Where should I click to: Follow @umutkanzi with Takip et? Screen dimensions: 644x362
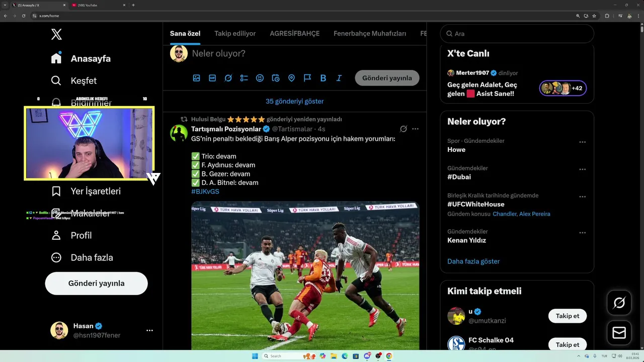click(568, 316)
